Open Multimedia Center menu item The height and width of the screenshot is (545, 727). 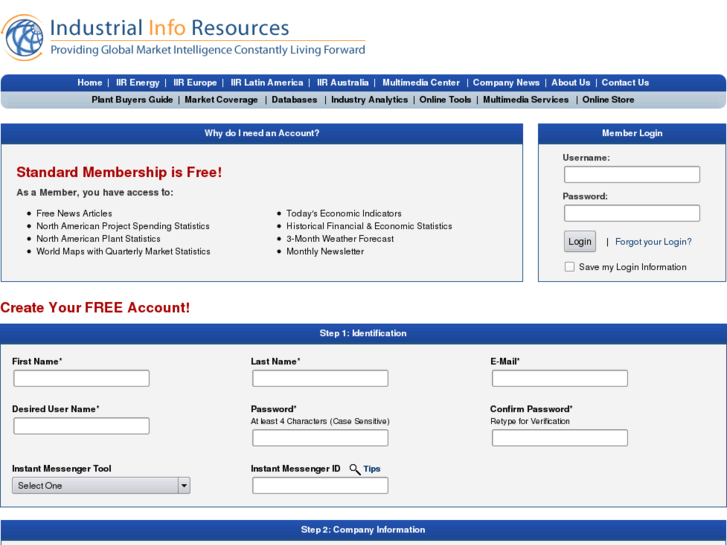pos(421,83)
